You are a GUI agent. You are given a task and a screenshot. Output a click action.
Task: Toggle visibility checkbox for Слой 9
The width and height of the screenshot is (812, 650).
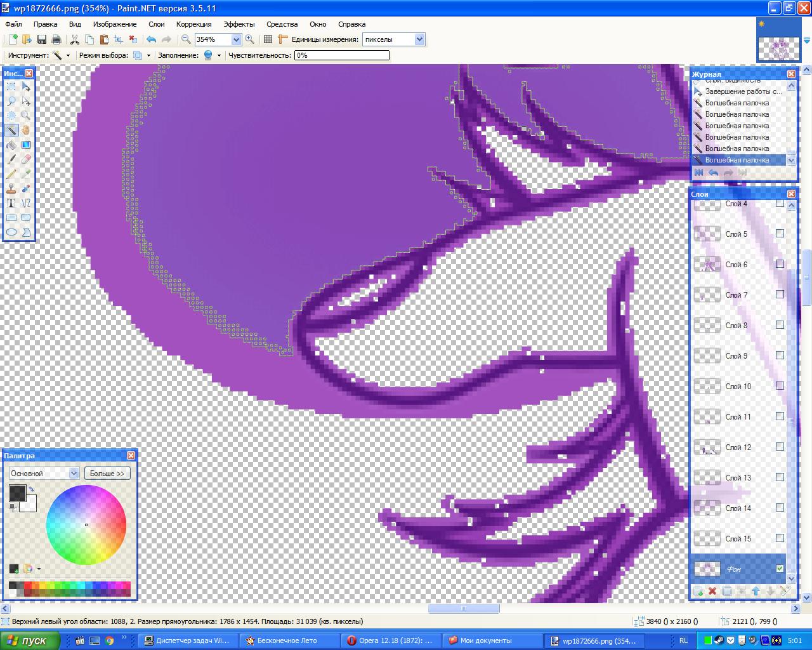(780, 355)
